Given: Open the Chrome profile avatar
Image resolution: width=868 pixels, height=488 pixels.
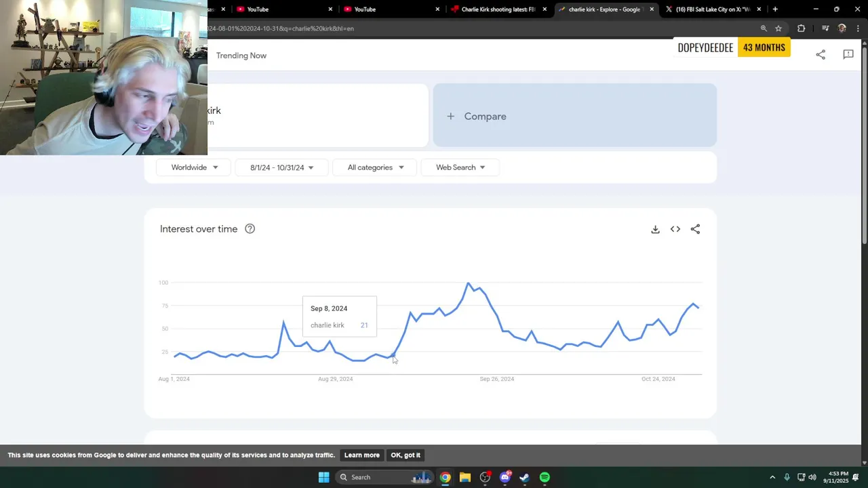Looking at the screenshot, I should 842,28.
